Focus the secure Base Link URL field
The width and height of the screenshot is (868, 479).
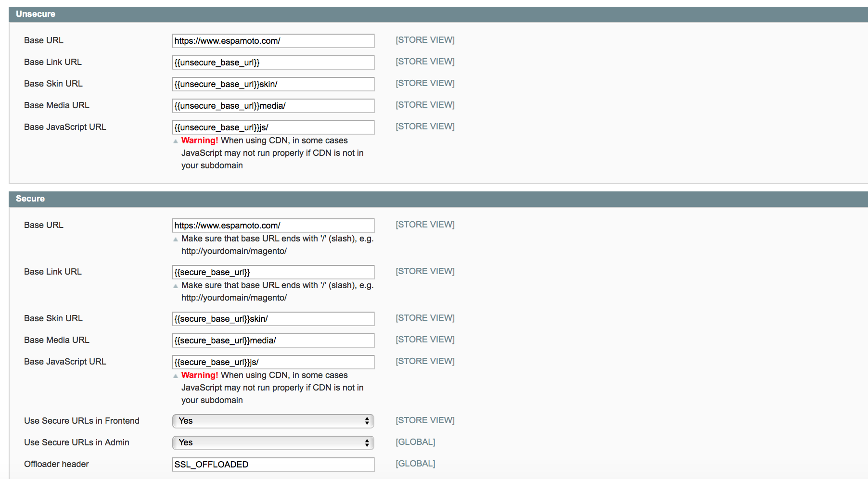(273, 272)
